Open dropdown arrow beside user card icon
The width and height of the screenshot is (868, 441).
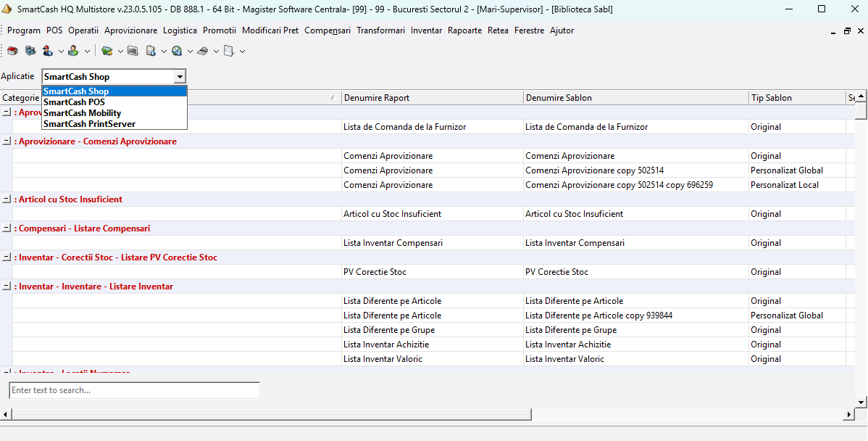tap(87, 51)
